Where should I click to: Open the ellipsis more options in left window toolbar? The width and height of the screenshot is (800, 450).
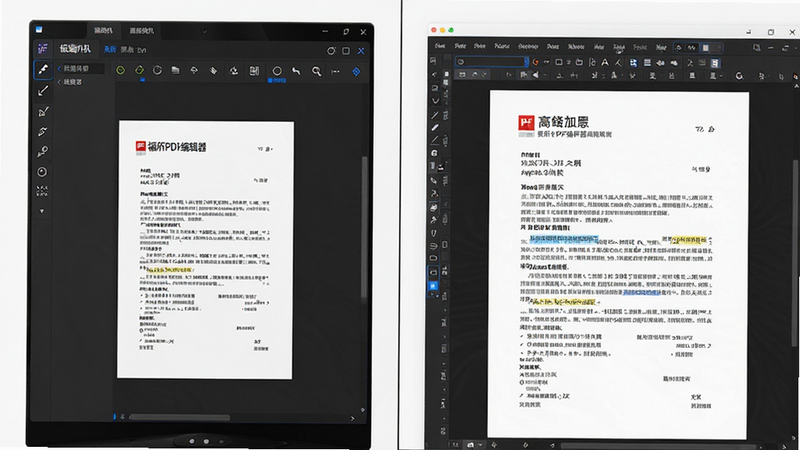pos(335,71)
